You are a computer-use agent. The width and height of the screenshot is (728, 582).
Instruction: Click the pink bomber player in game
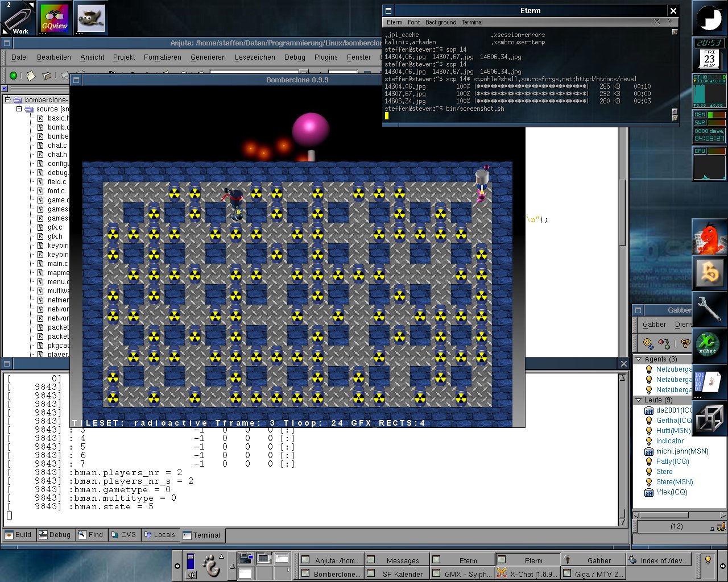pyautogui.click(x=482, y=184)
